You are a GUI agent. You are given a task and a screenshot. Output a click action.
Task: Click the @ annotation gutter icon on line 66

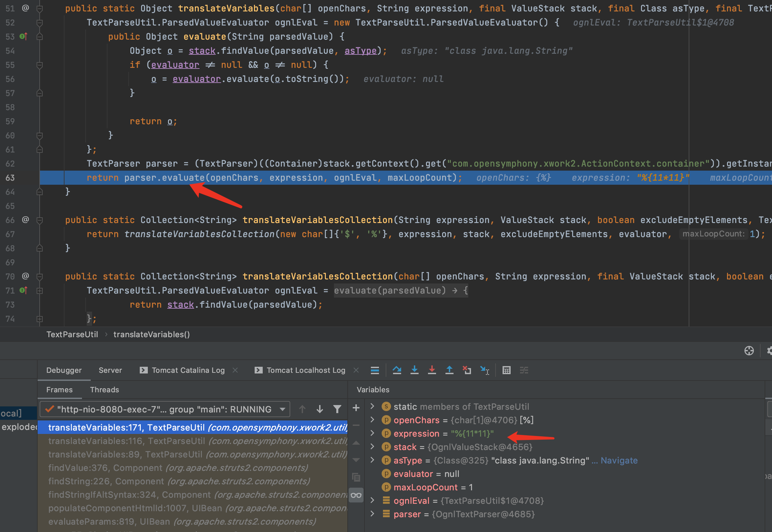(26, 220)
